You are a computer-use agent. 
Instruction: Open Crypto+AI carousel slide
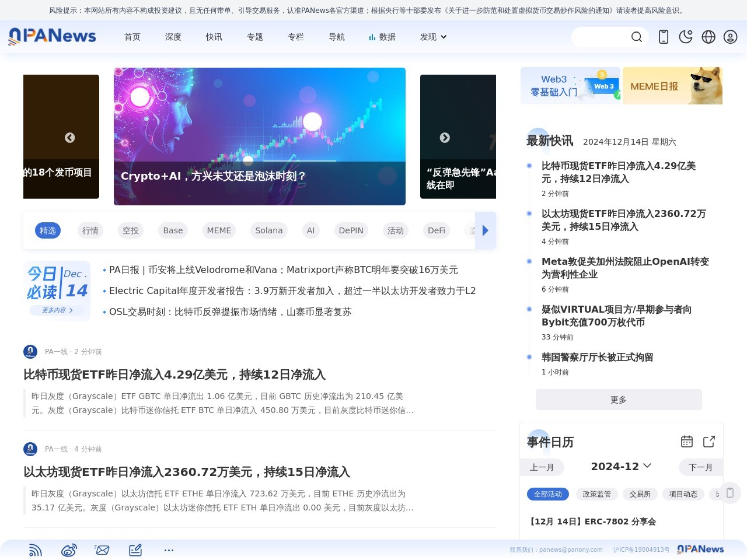[260, 136]
